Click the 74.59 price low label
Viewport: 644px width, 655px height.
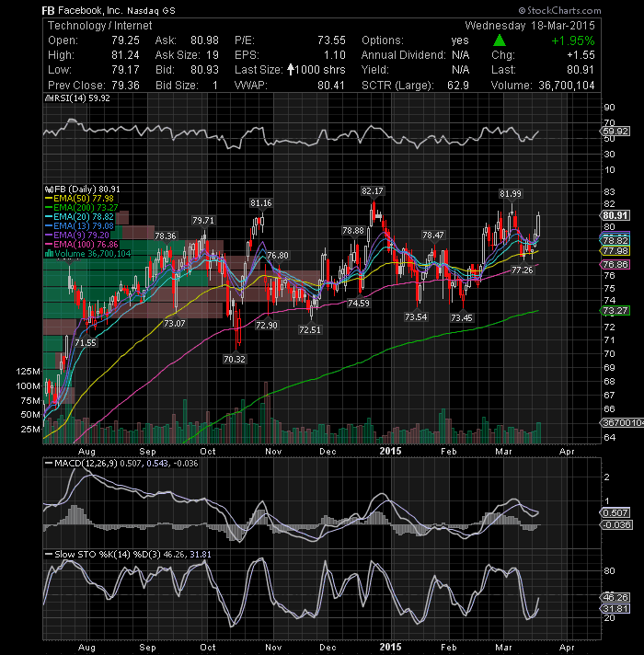point(359,304)
